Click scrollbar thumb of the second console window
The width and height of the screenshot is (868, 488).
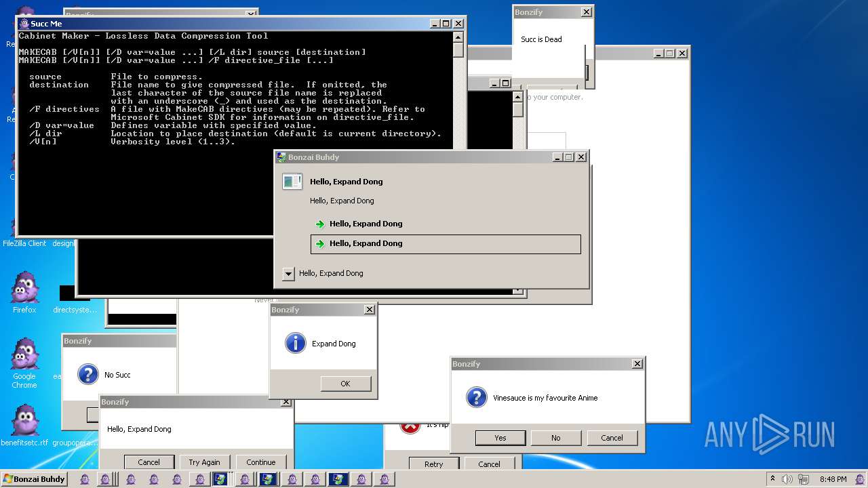click(x=518, y=109)
